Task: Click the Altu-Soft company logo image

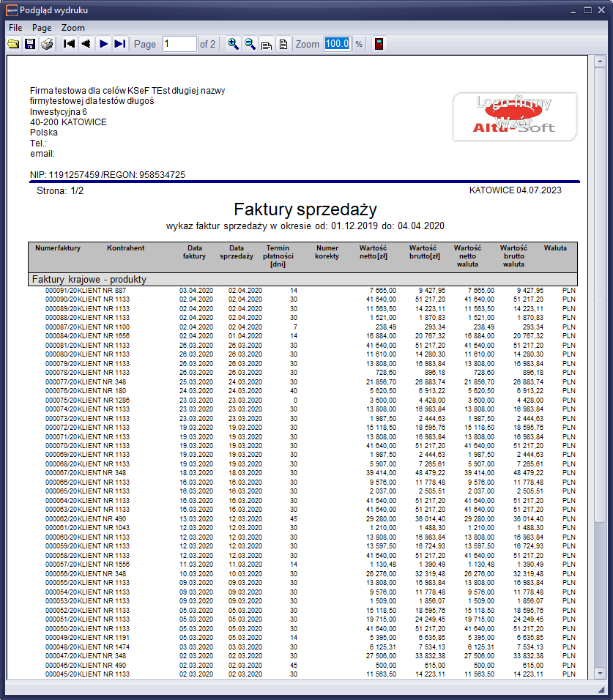Action: pos(514,116)
